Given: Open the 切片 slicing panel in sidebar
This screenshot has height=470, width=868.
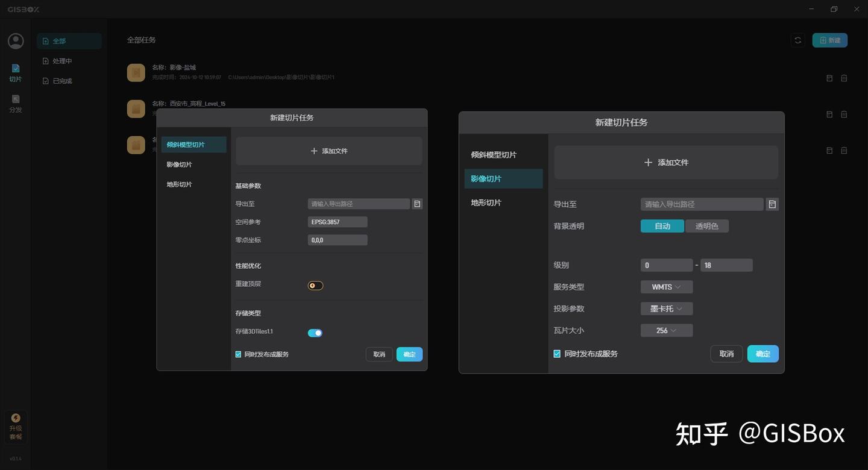Looking at the screenshot, I should pos(15,72).
